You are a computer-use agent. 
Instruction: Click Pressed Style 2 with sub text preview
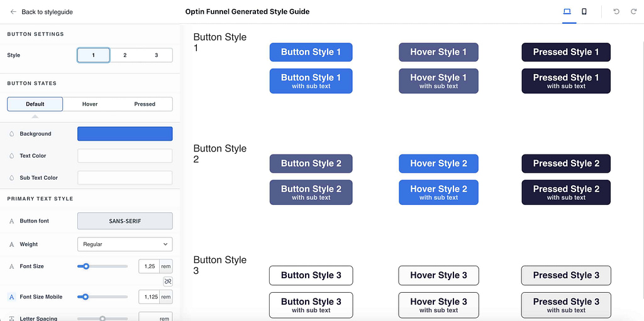[x=566, y=192]
